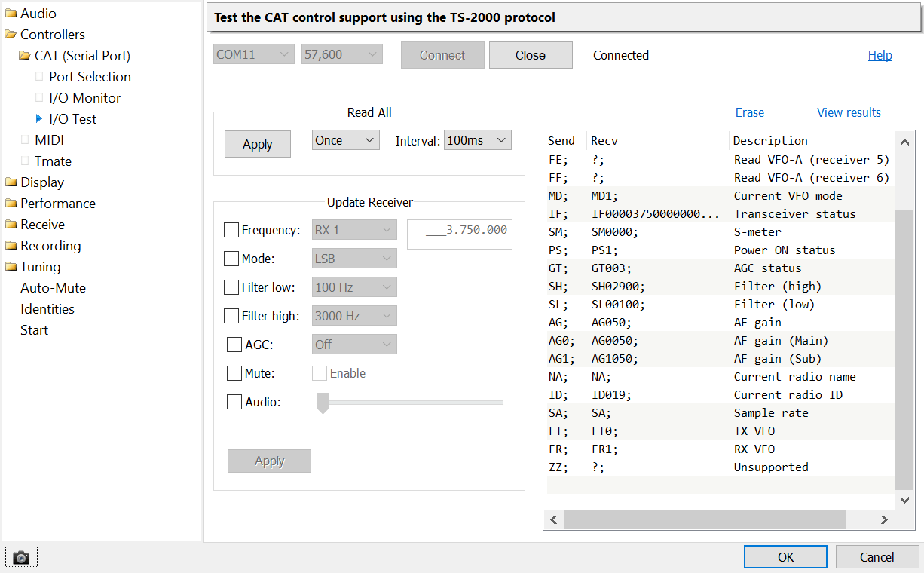
Task: Open the Read All Once dropdown
Action: [345, 140]
